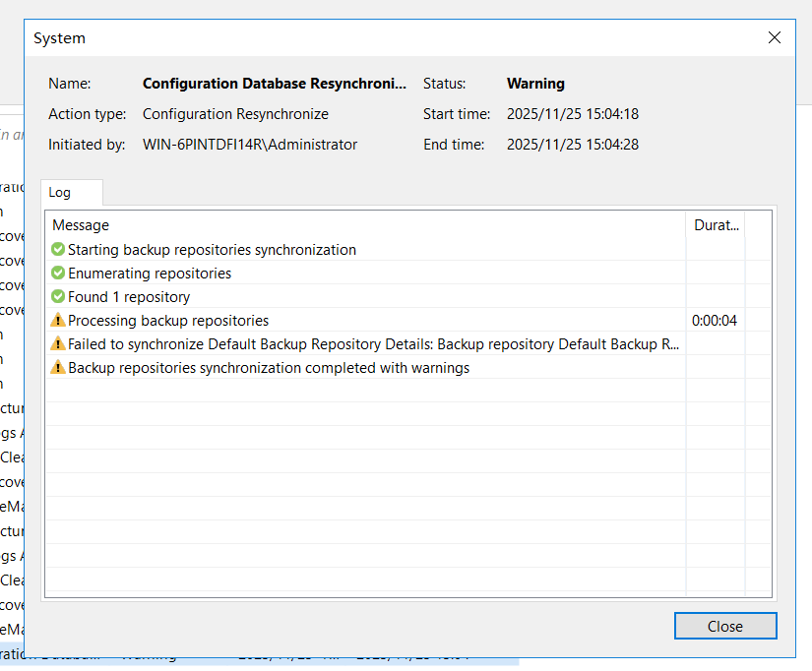Click action type 'Configuration Resynchronize'
Screen dimensions: 812x671
235,114
